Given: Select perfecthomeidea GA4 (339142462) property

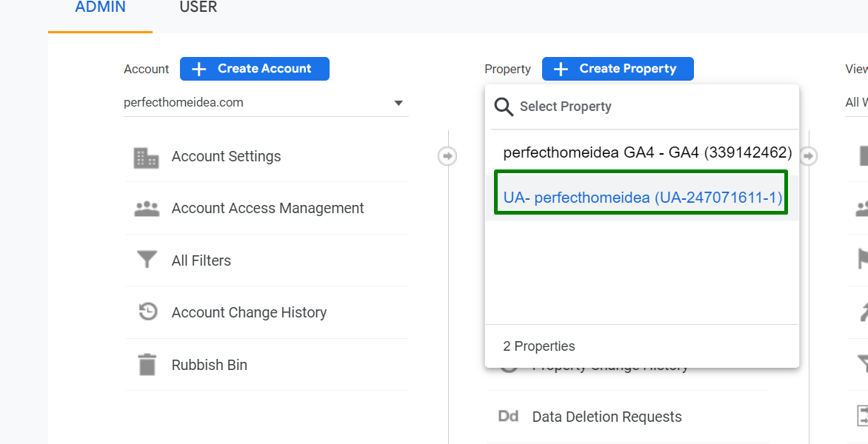Looking at the screenshot, I should (642, 153).
